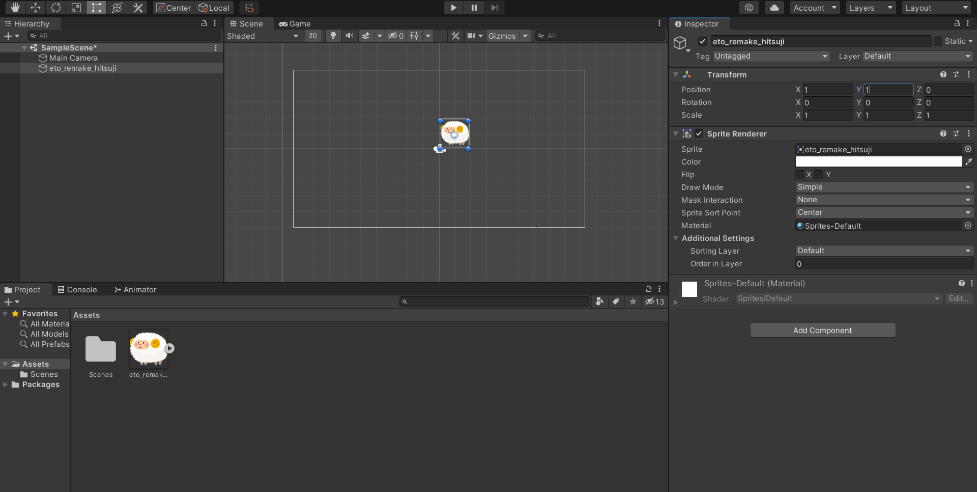The width and height of the screenshot is (980, 492).
Task: Select the Rect tool
Action: click(x=96, y=8)
